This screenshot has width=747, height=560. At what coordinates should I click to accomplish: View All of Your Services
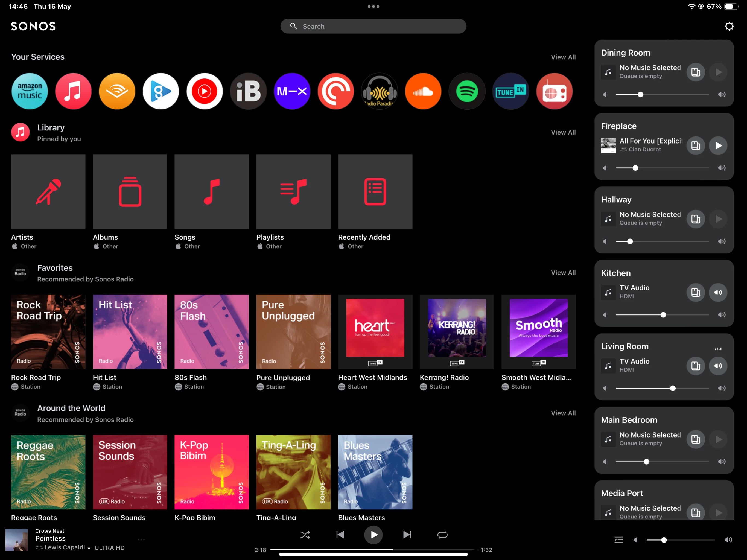[563, 57]
